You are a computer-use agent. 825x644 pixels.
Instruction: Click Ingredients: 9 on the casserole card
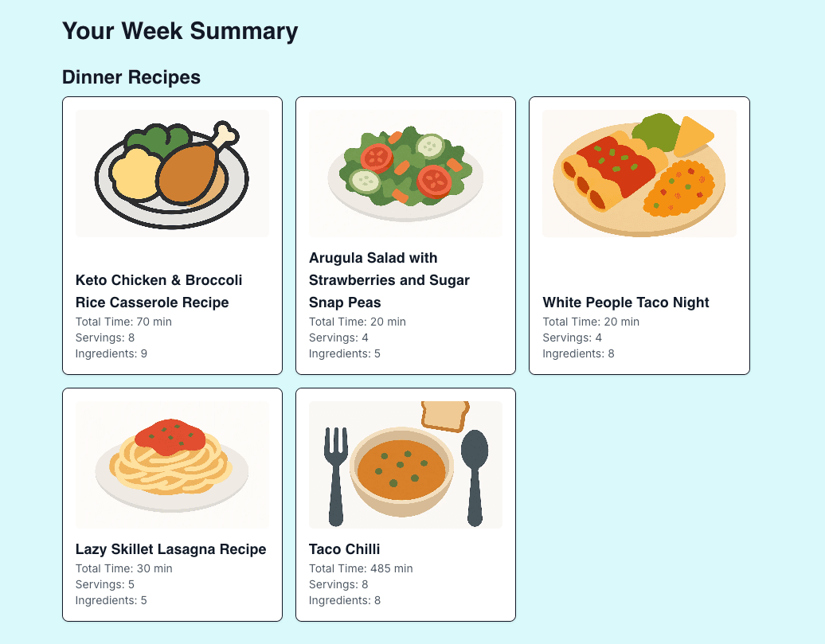[111, 353]
